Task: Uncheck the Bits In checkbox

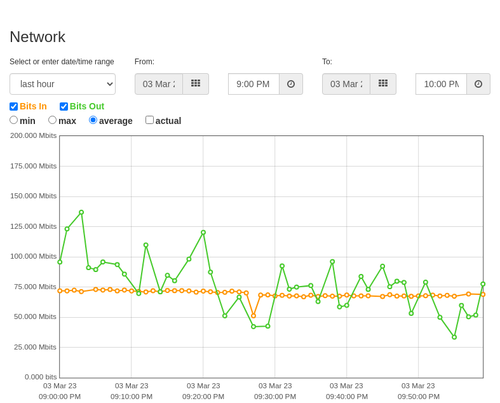Action: tap(14, 106)
